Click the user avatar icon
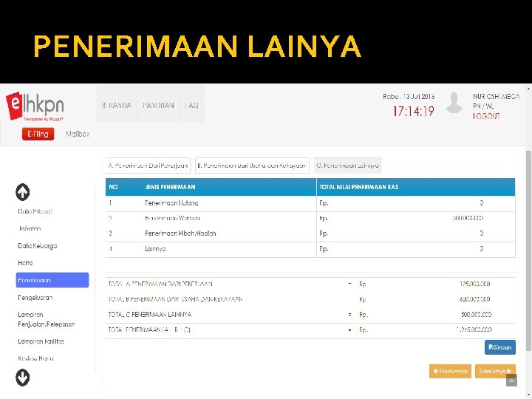 coord(454,103)
